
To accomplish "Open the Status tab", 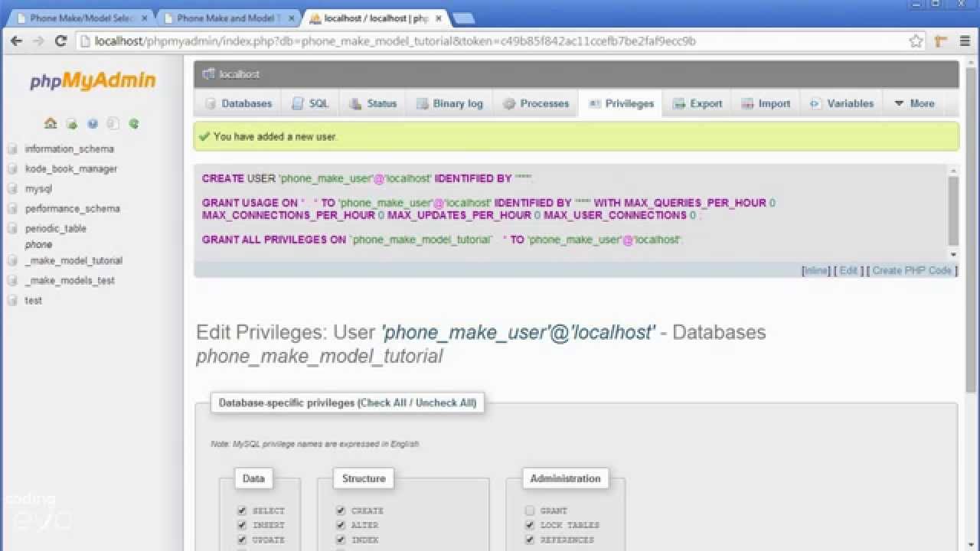I will point(373,103).
